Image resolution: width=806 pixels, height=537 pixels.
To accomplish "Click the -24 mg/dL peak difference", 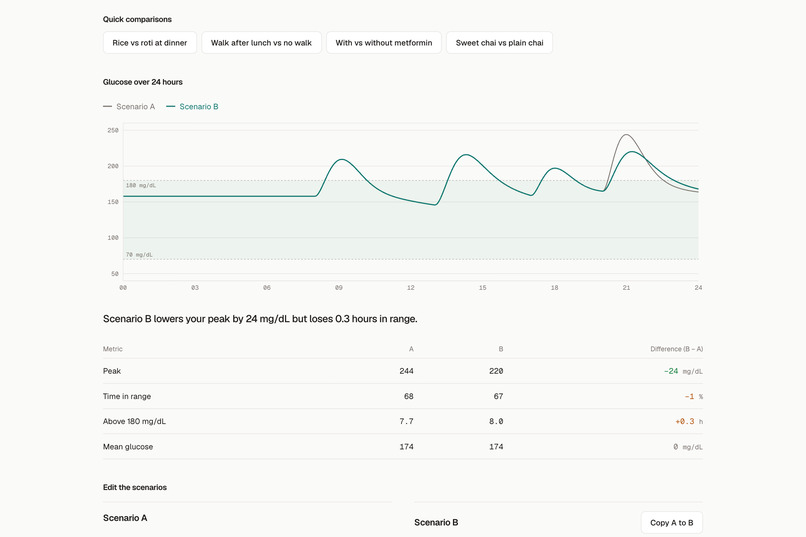I will (x=683, y=371).
